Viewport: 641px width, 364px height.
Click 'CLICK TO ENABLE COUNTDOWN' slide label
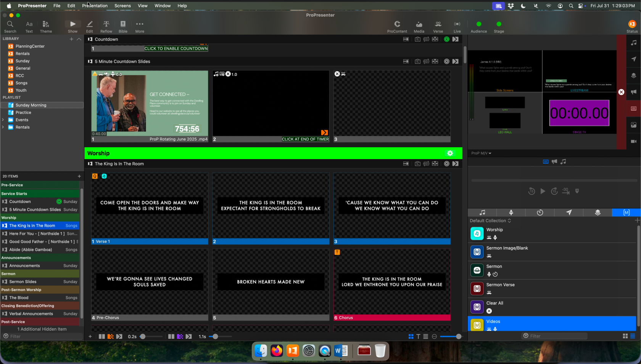point(176,48)
